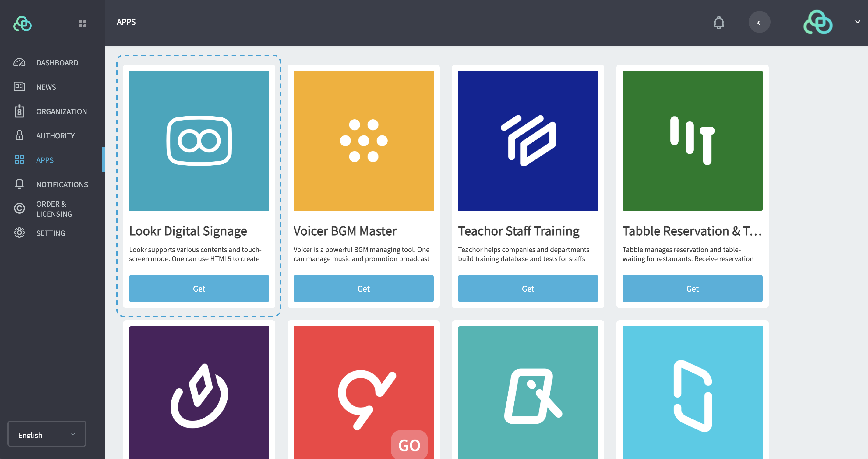Click the Lookr Digital Signage app icon

(199, 140)
